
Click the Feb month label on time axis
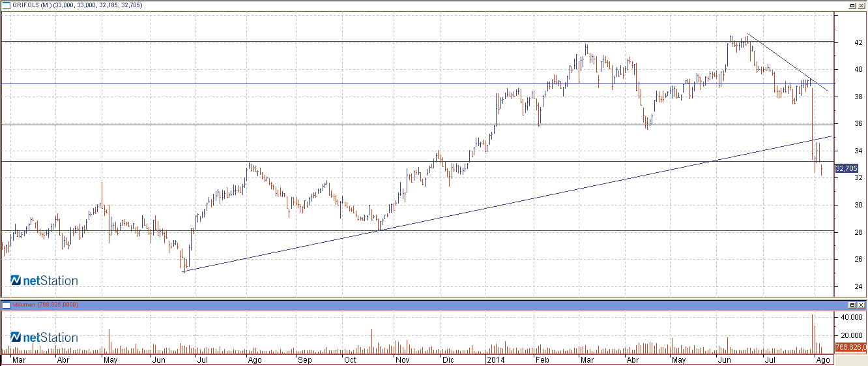[x=542, y=359]
